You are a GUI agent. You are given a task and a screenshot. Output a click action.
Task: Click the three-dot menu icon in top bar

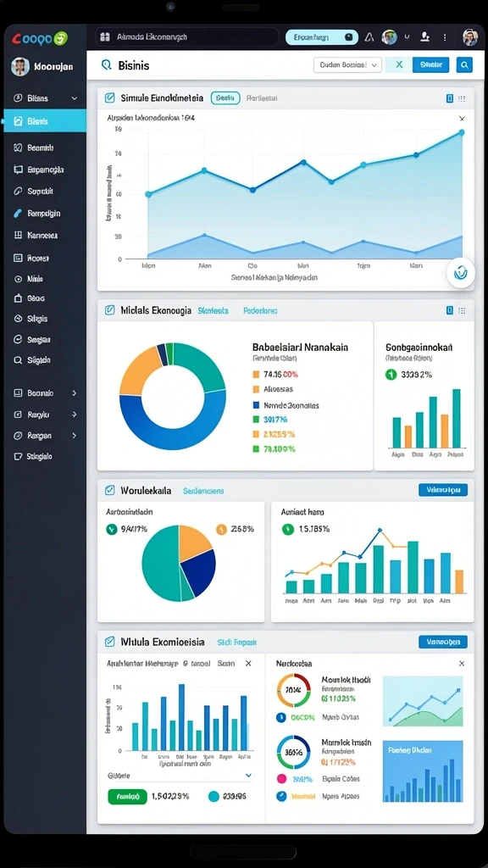pos(445,37)
